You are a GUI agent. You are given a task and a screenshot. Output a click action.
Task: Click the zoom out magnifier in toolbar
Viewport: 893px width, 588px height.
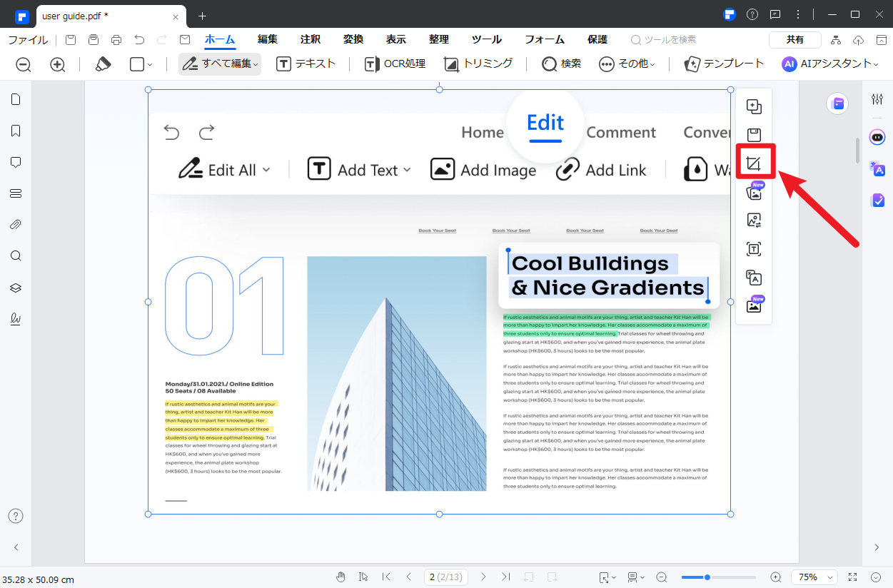click(x=24, y=64)
